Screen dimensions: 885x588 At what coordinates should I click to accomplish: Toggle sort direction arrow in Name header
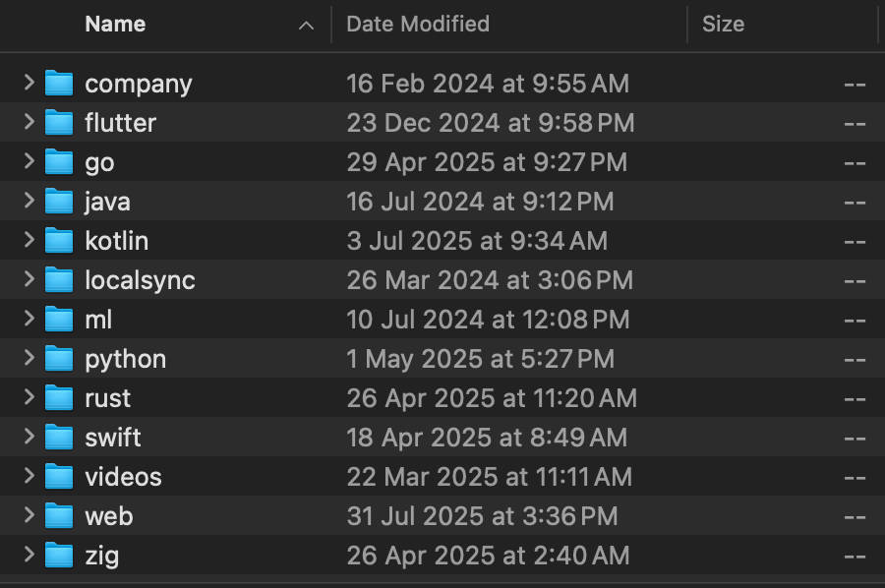306,26
